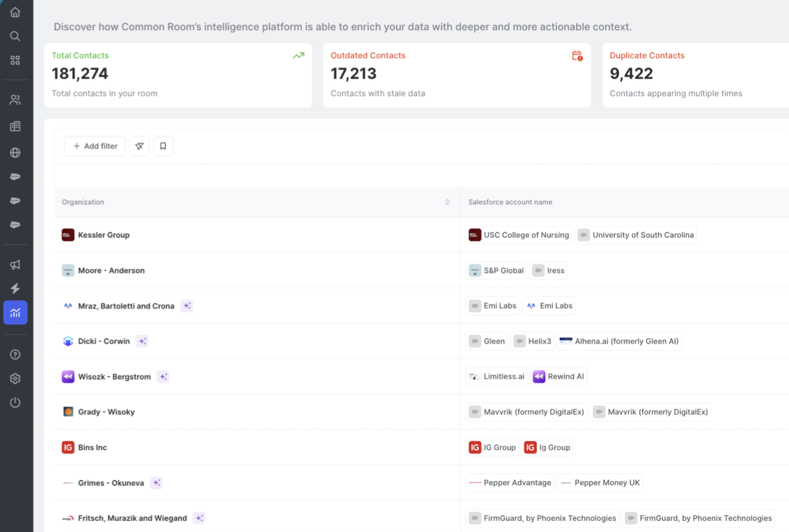Click the sparkle icon beside Mraz, Bartoletti and Crona
Viewport: 789px width, 532px height.
point(187,305)
